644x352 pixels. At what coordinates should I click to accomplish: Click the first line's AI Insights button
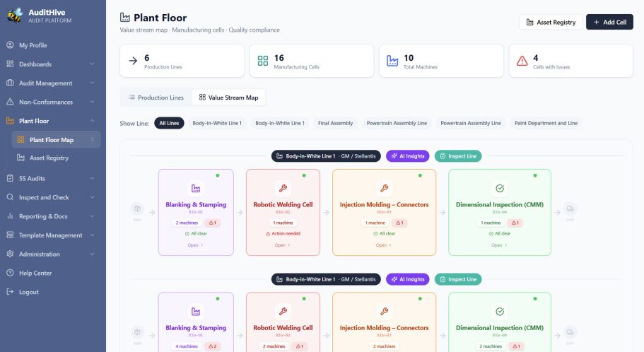coord(408,156)
